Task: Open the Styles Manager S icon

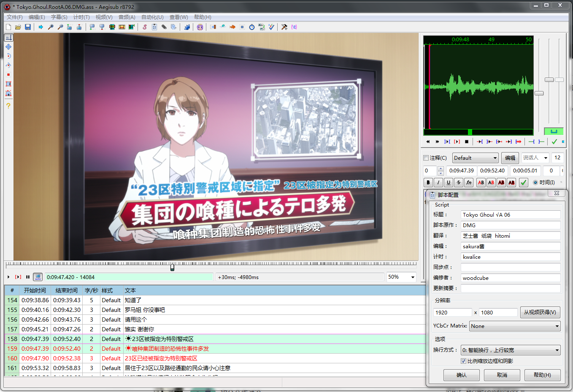Action: coord(145,27)
